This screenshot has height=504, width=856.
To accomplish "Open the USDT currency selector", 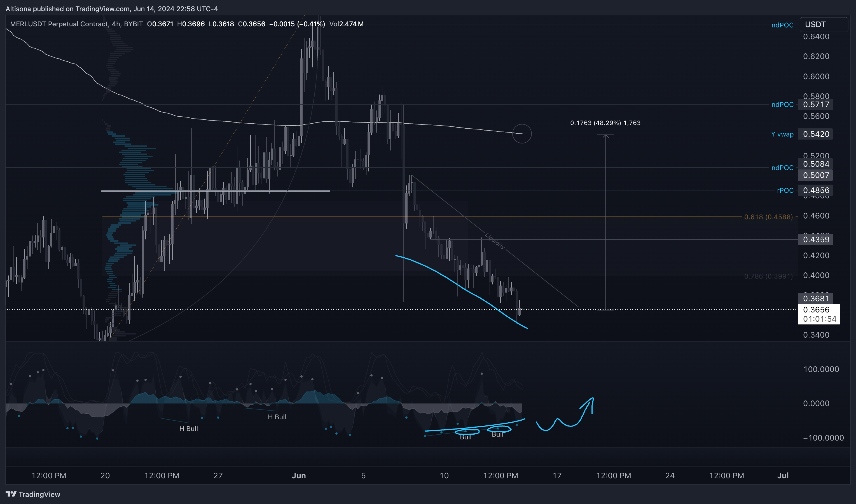I will 824,24.
